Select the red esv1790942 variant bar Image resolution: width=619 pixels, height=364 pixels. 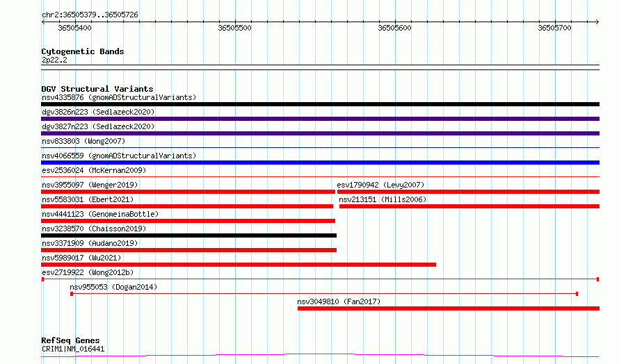[x=468, y=192]
